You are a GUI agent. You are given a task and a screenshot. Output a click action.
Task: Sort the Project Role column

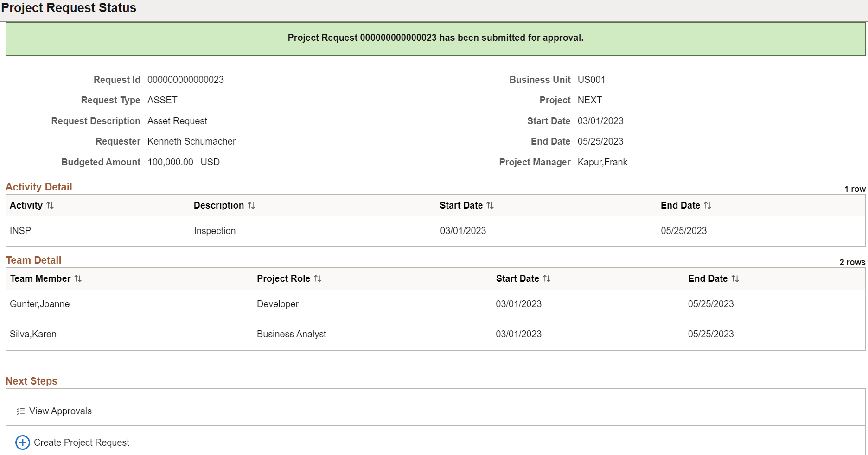point(318,278)
